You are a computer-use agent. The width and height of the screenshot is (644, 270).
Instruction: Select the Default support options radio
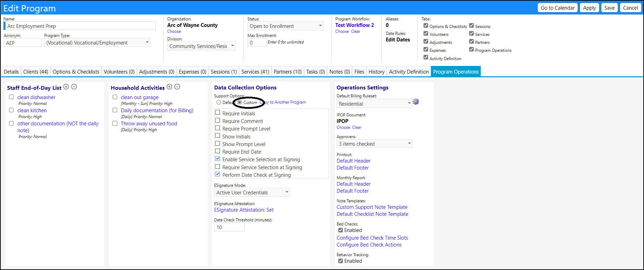tap(219, 103)
